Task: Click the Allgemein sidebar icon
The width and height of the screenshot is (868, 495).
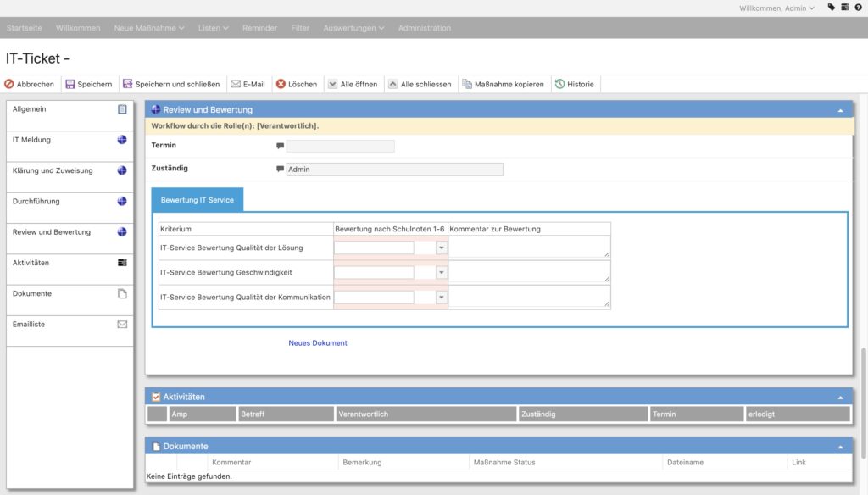Action: [x=122, y=109]
